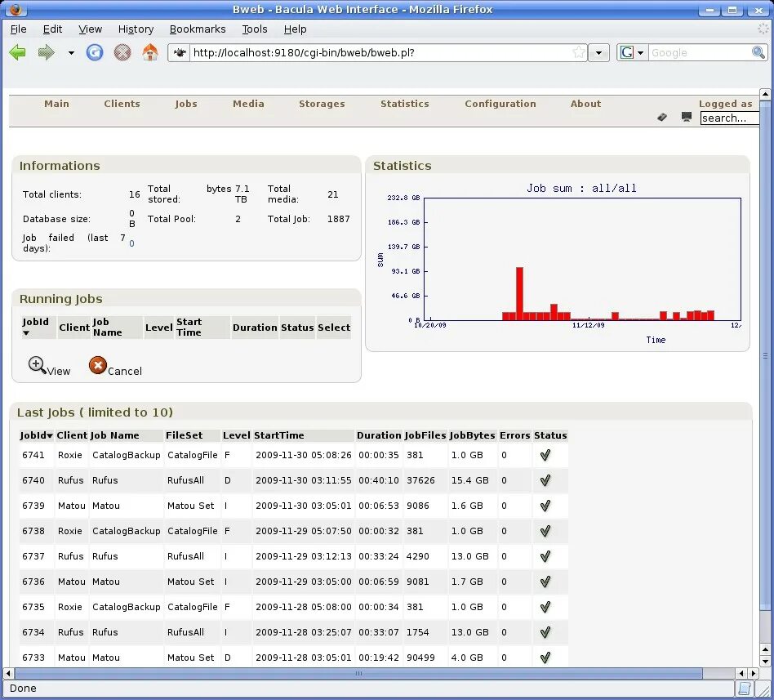Screen dimensions: 774x700
Task: Focus the Bweb search... field
Action: 730,118
